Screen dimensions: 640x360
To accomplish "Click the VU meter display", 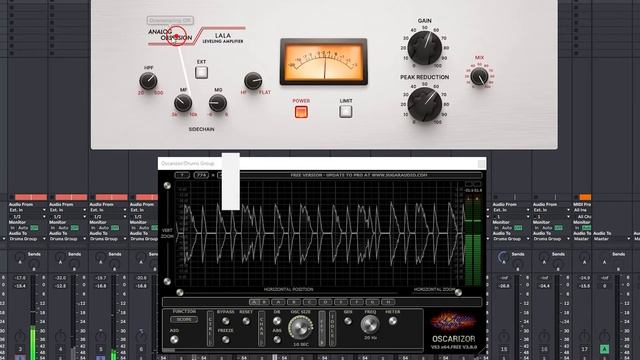I will click(x=324, y=62).
